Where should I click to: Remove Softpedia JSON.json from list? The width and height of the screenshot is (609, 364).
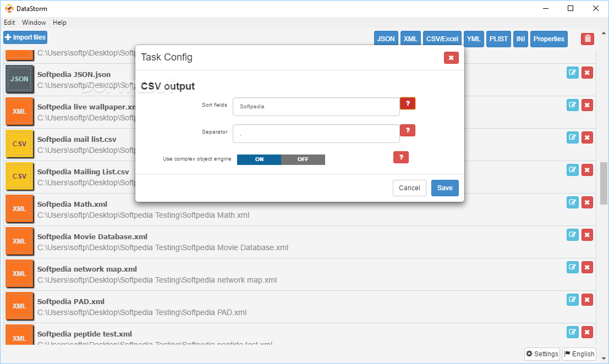pyautogui.click(x=587, y=73)
